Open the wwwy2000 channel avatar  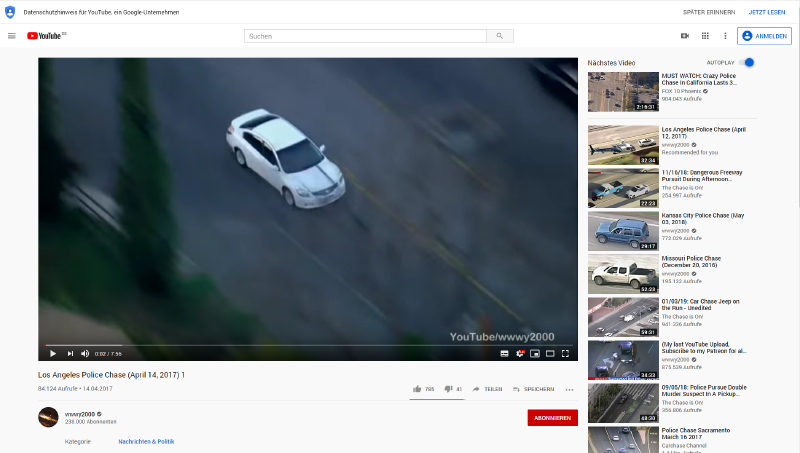click(x=48, y=417)
